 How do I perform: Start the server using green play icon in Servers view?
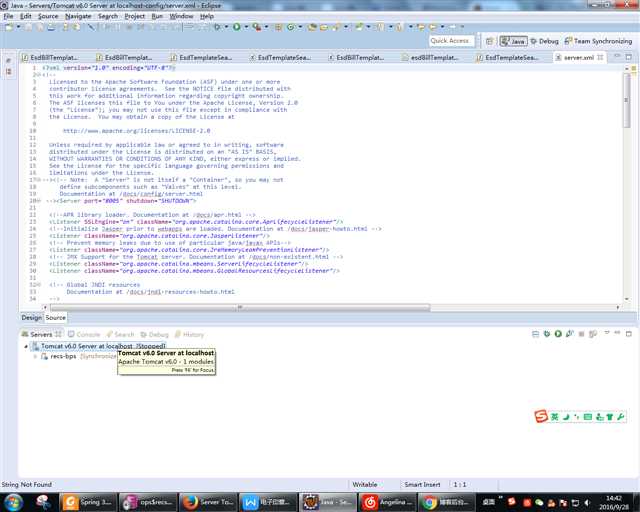coord(558,334)
